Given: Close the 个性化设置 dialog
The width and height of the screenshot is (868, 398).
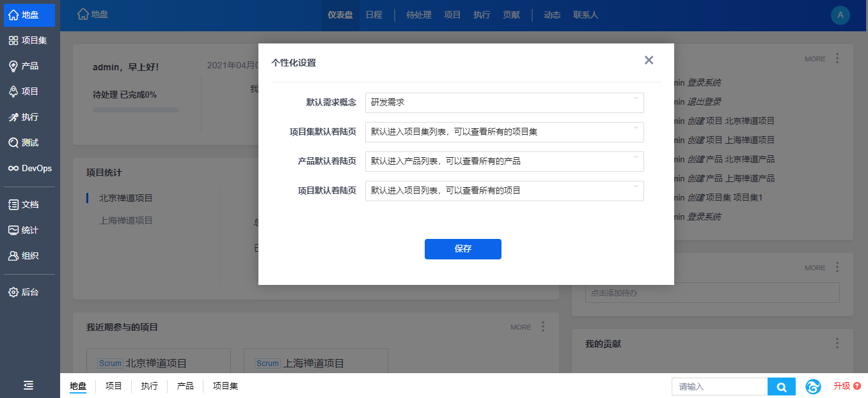Looking at the screenshot, I should point(649,60).
